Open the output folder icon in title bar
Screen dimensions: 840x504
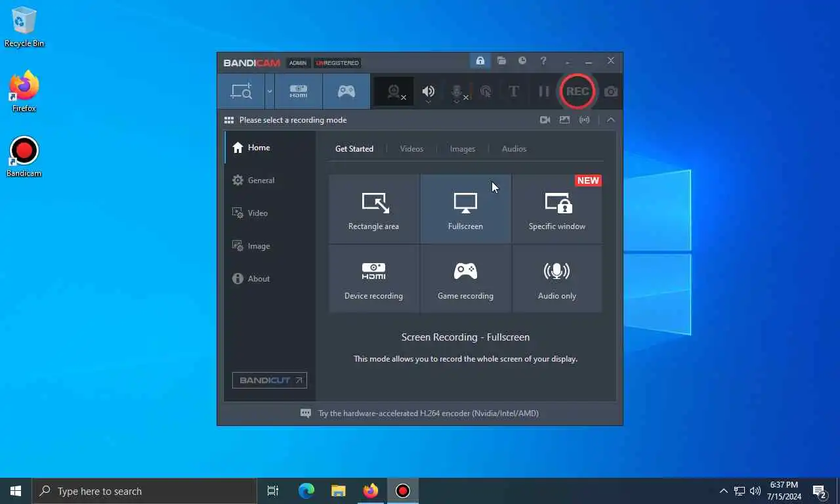501,61
